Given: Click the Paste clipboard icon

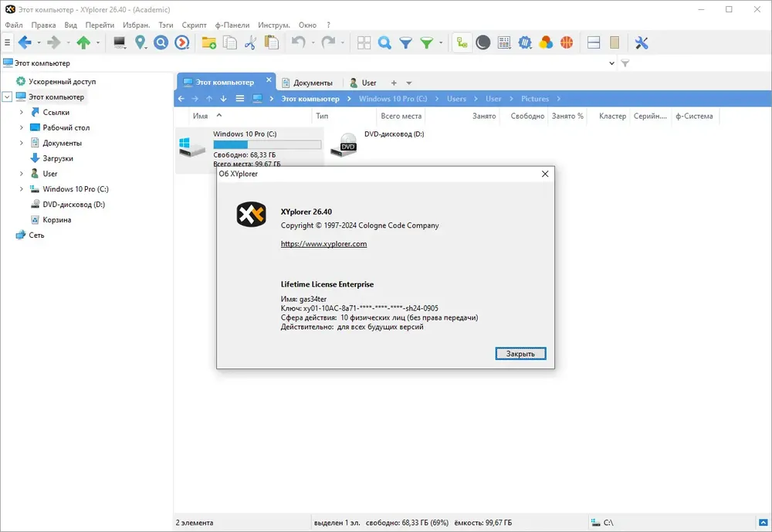Looking at the screenshot, I should (x=271, y=43).
